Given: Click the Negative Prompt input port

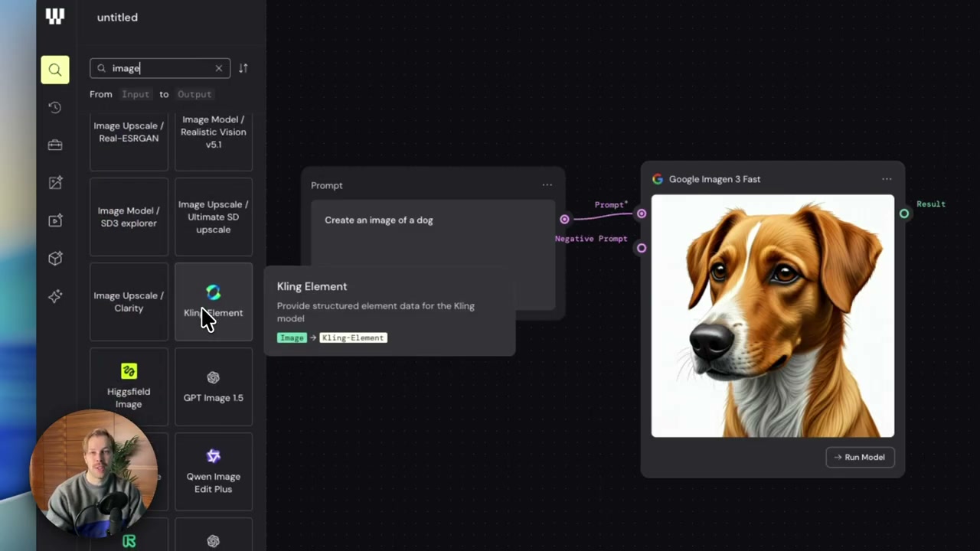Looking at the screenshot, I should coord(642,248).
